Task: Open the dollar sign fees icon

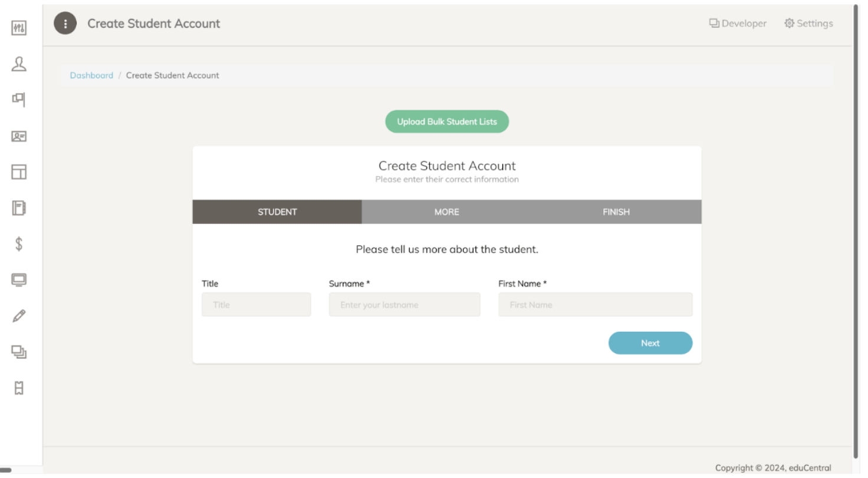Action: [x=19, y=244]
